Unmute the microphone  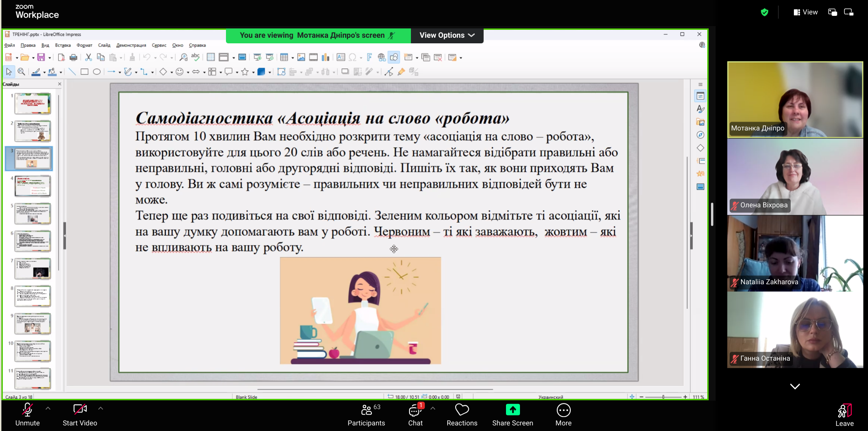(x=27, y=414)
